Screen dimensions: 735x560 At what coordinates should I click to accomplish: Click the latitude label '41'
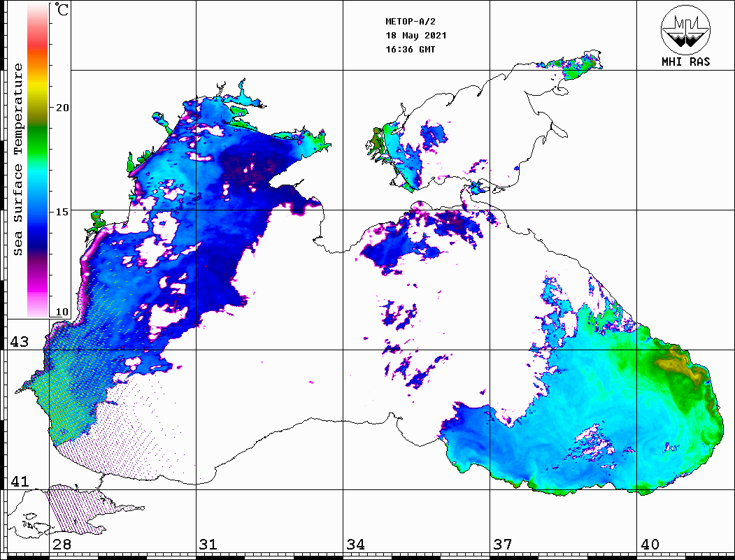coord(20,481)
